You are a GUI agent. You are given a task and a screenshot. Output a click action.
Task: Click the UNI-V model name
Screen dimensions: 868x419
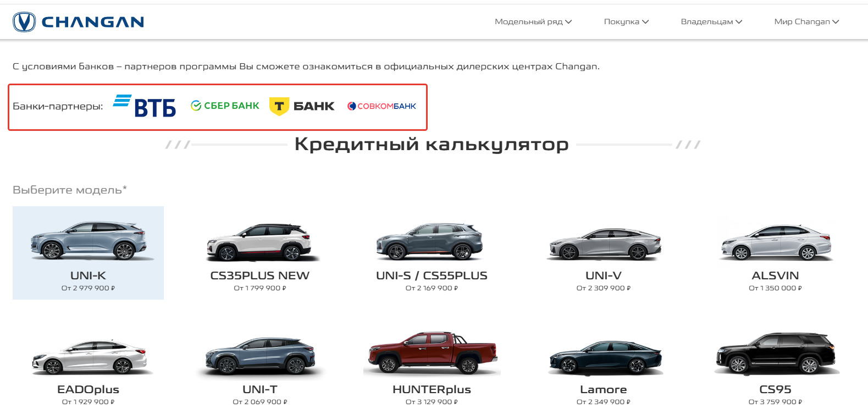(x=604, y=275)
